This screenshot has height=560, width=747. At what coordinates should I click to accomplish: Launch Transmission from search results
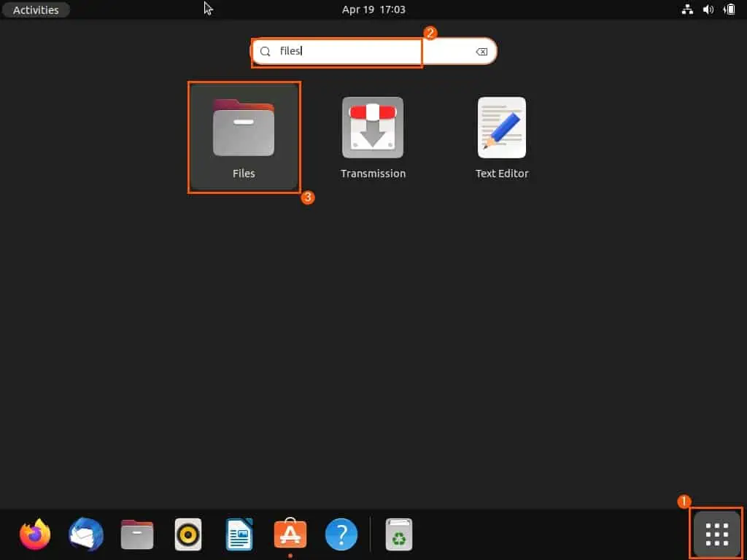click(373, 136)
